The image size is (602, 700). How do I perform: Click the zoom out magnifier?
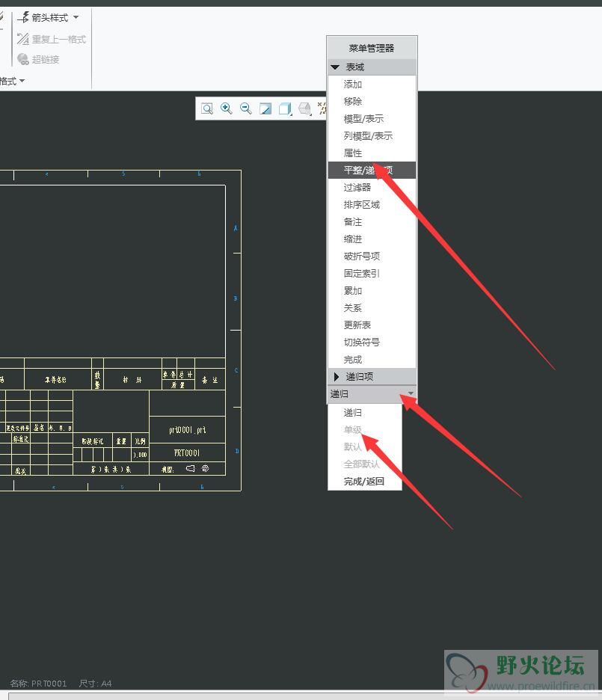[246, 108]
